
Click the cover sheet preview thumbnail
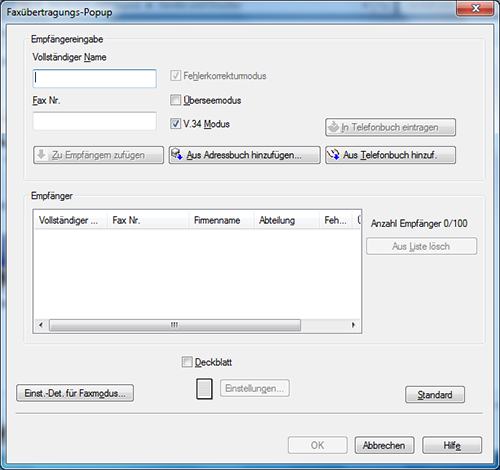tap(204, 389)
